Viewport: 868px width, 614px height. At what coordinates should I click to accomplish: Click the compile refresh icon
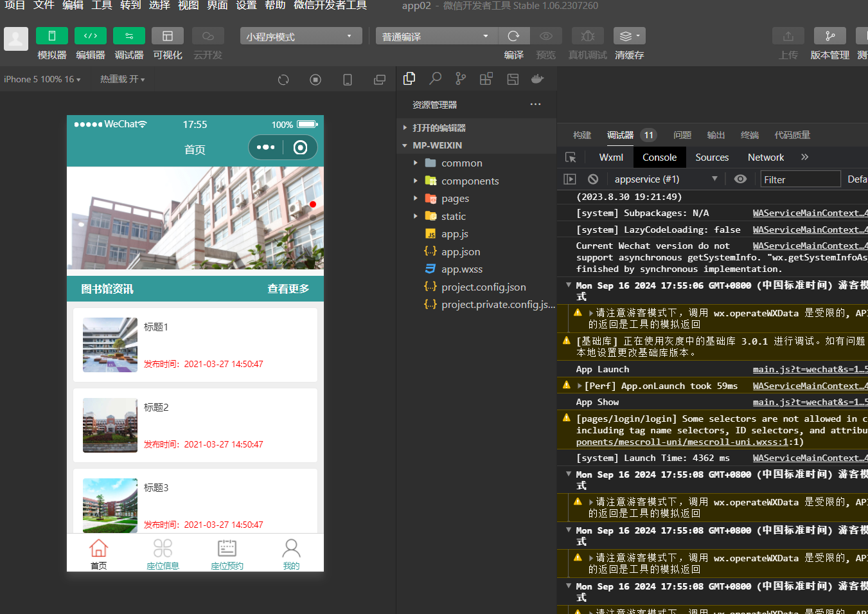[x=513, y=36]
